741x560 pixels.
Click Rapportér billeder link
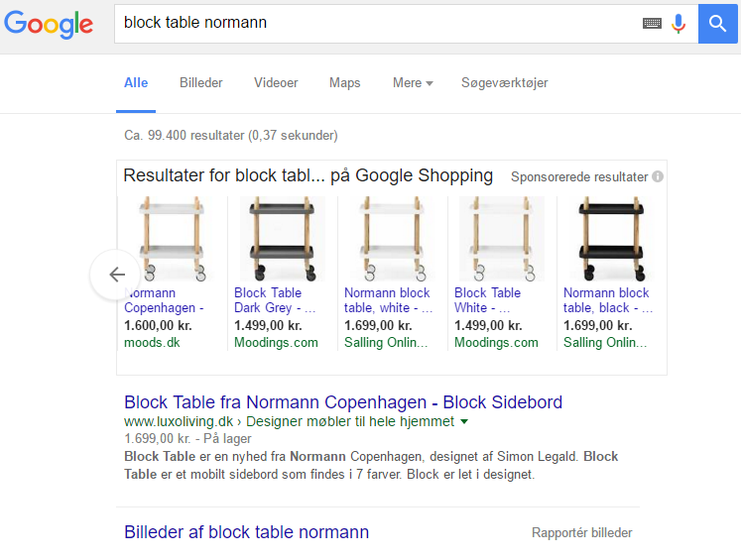581,533
